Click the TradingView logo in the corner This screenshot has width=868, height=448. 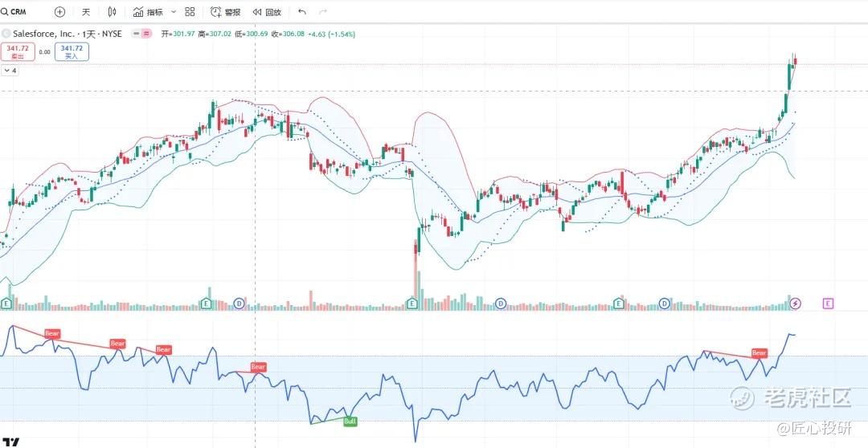tap(10, 442)
